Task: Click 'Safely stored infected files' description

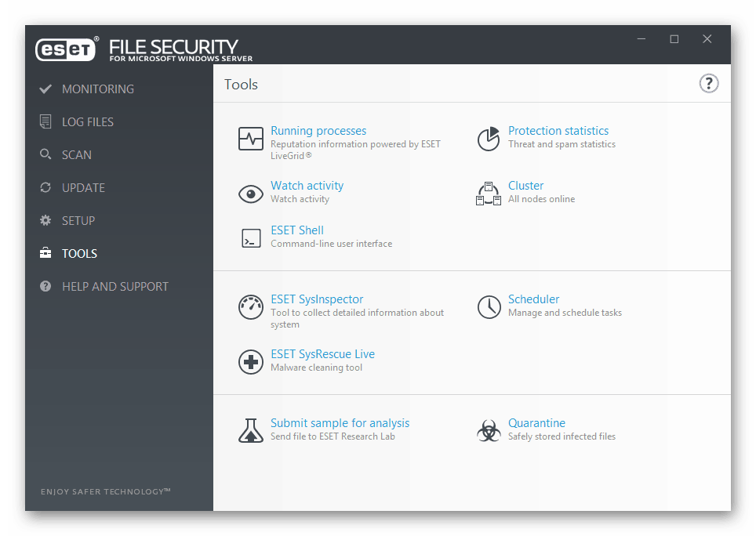Action: tap(562, 436)
